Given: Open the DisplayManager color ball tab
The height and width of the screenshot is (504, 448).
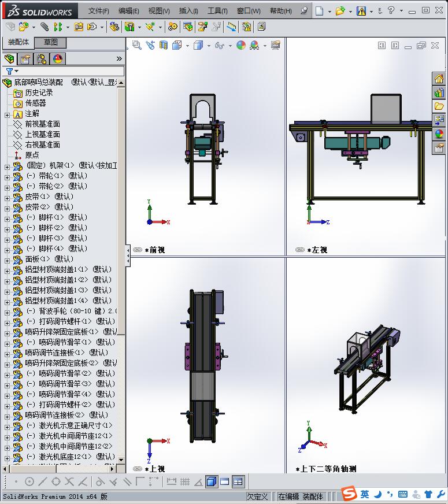Looking at the screenshot, I should click(x=58, y=59).
